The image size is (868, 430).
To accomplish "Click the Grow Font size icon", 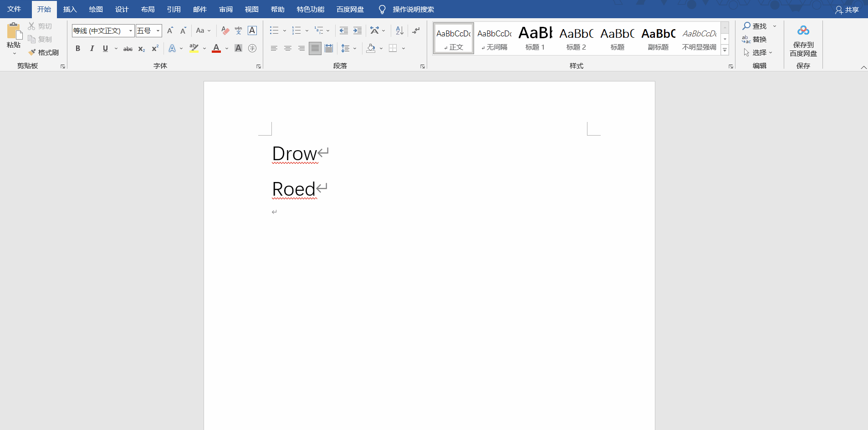I will 170,30.
